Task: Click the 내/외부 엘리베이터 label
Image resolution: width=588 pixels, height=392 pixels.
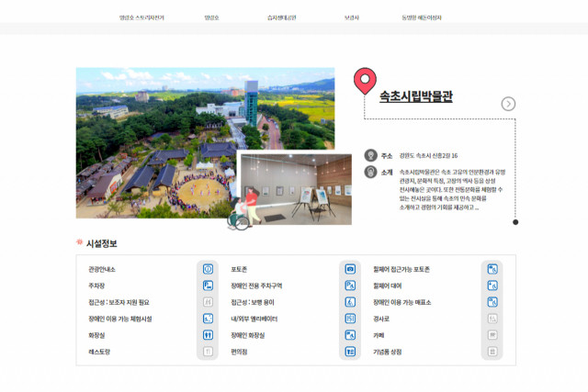Action: coord(254,319)
